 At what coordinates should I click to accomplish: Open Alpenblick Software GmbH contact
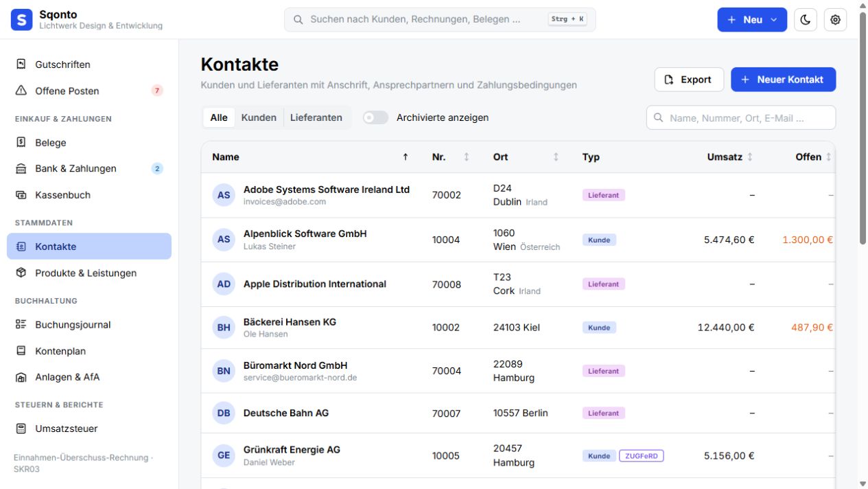(305, 234)
